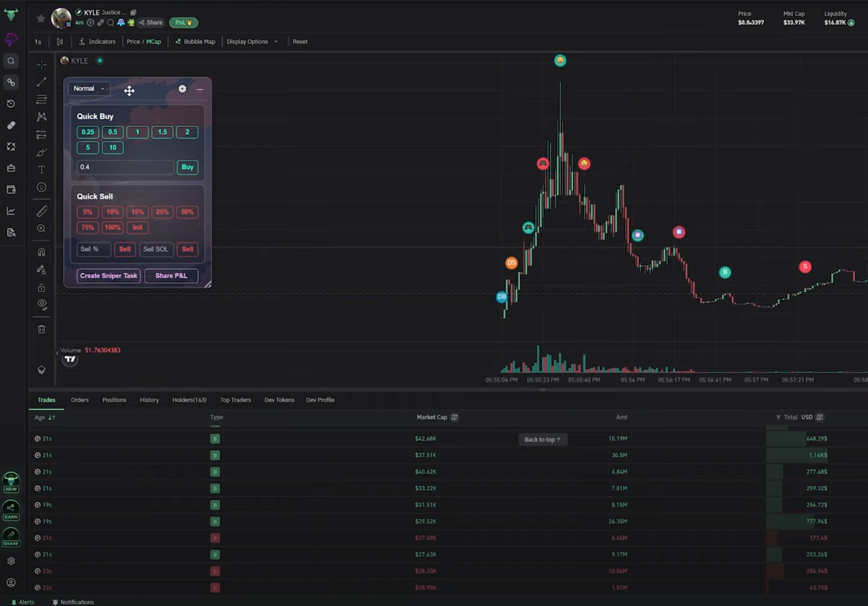Remove all drawings with the trash icon

click(x=42, y=329)
